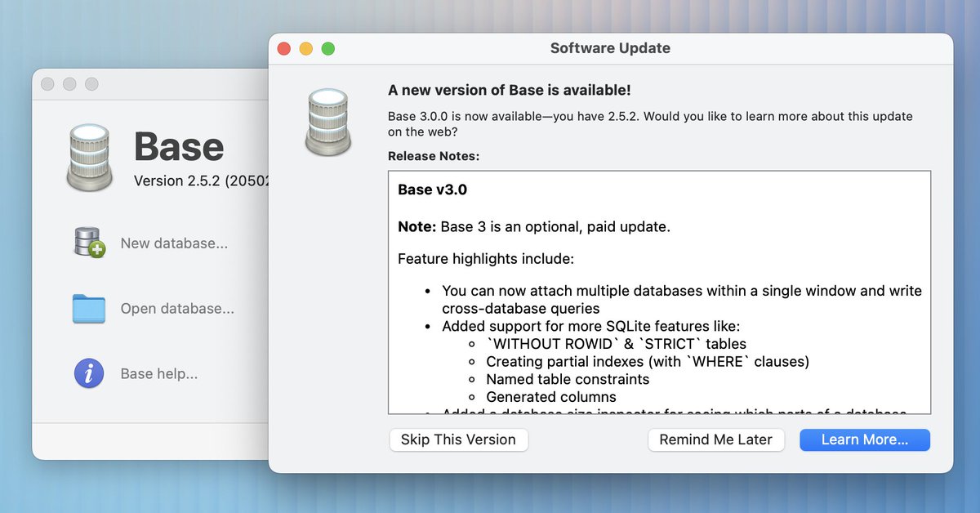
Task: Click the 'Release Notes:' label
Action: tap(434, 156)
